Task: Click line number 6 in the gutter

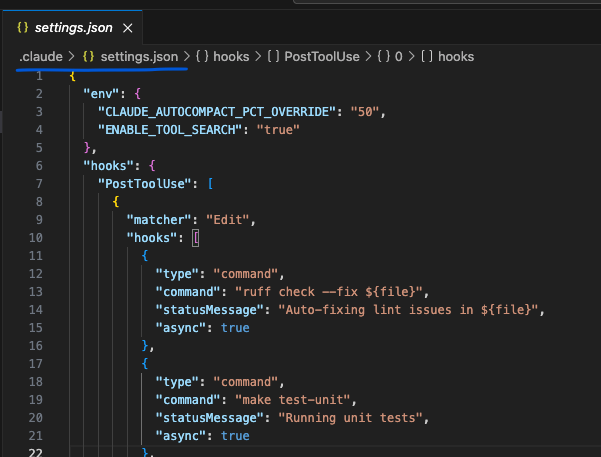Action: pyautogui.click(x=39, y=166)
